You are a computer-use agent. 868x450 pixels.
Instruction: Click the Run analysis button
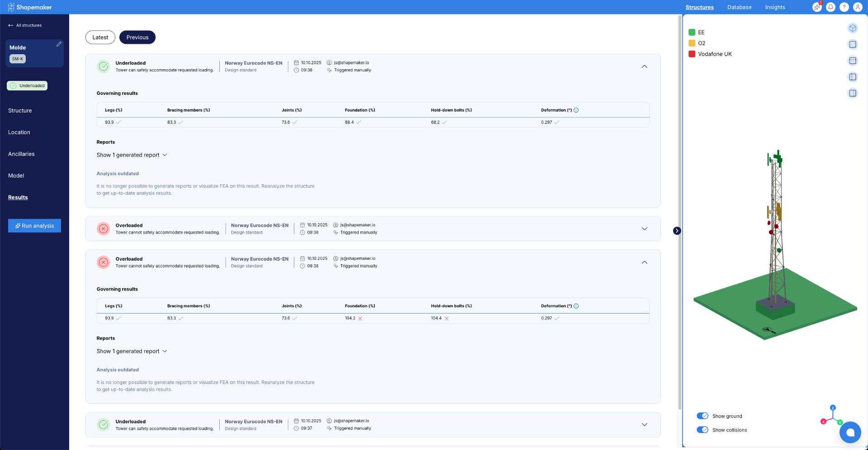tap(34, 226)
